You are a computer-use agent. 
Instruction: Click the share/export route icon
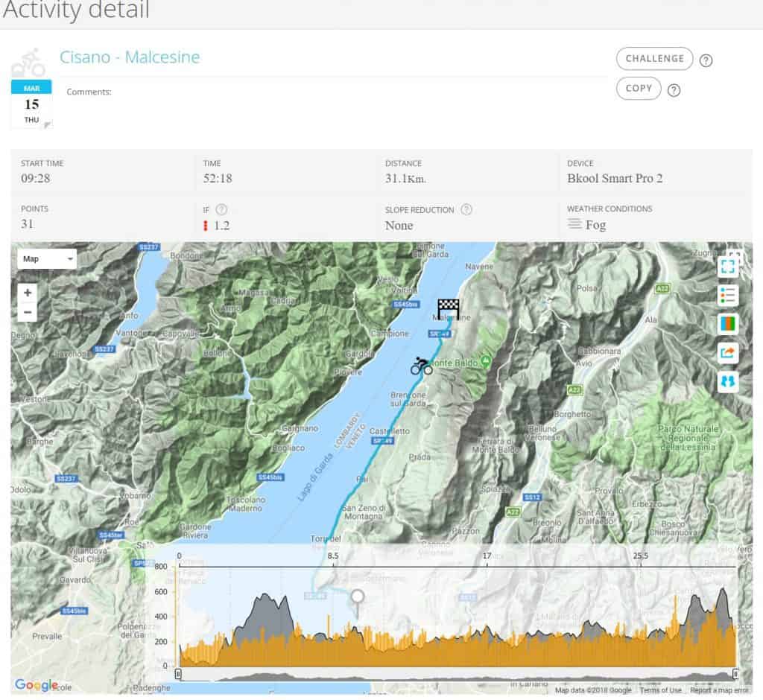[728, 352]
